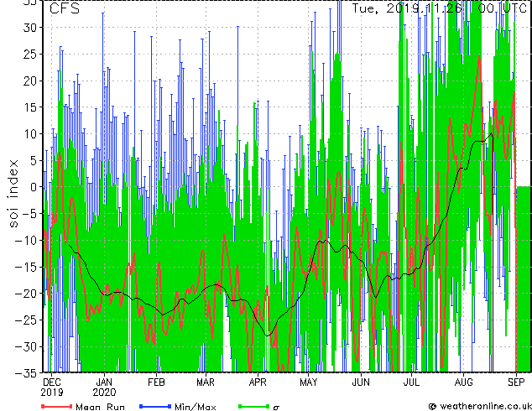The image size is (532, 411).
Task: Click the blue Min/Max legend line
Action: 155,406
